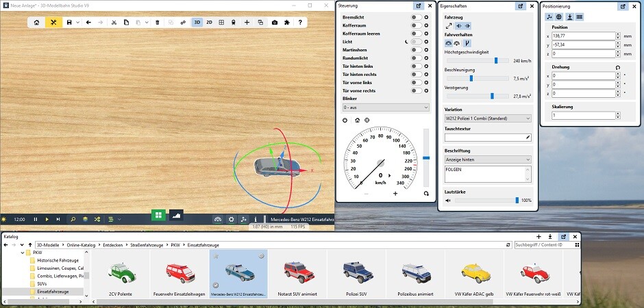Screen dimensions: 644x308
Task: Edit Tauschtextur with the pencil icon
Action: click(528, 138)
